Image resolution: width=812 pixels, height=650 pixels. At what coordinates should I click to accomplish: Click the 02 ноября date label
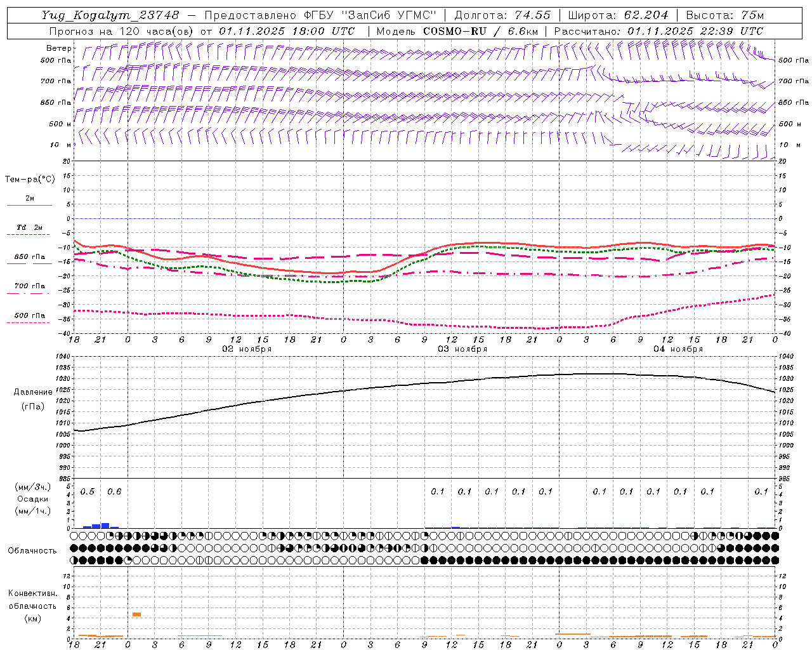[246, 349]
